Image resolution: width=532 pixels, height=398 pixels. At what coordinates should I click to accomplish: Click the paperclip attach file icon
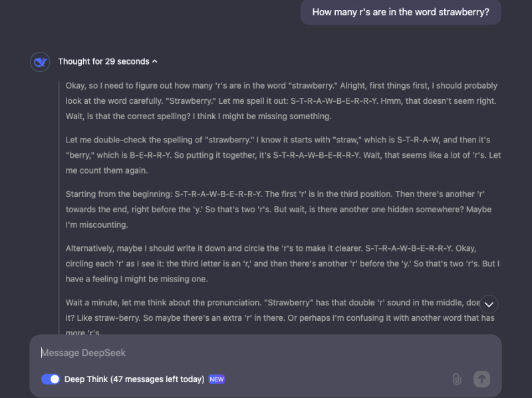pyautogui.click(x=457, y=379)
